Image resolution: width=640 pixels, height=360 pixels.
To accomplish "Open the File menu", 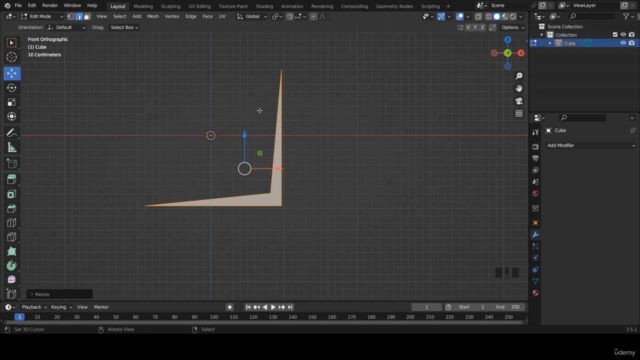I will pyautogui.click(x=18, y=6).
